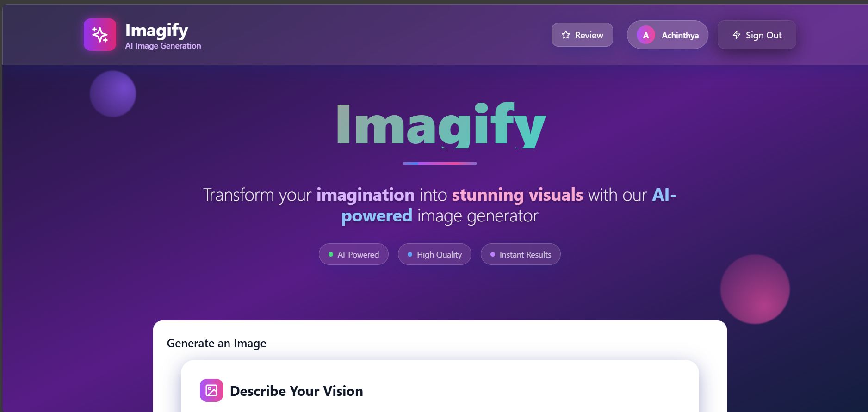Click the round "A" profile avatar
This screenshot has height=412, width=868.
(645, 35)
